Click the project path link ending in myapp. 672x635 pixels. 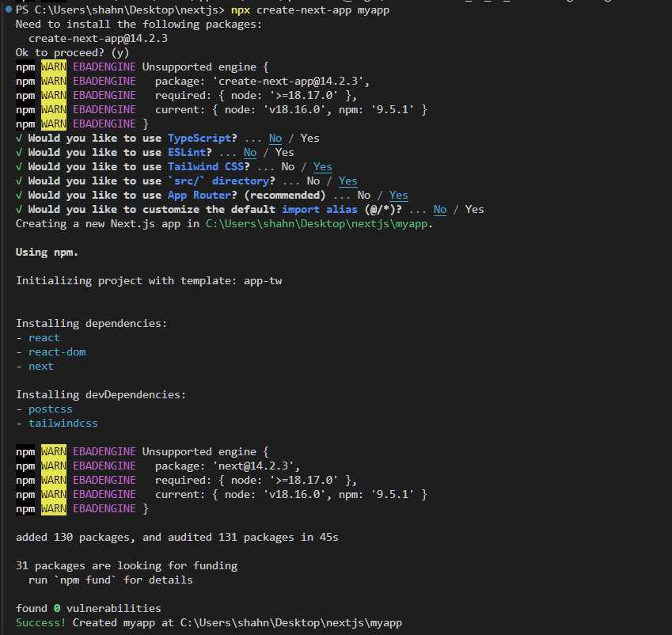(x=317, y=224)
